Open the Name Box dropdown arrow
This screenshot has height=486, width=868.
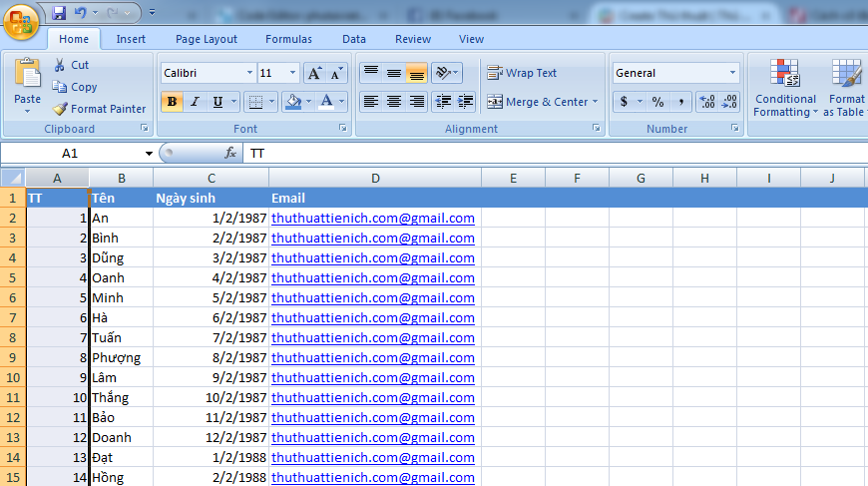[x=149, y=154]
